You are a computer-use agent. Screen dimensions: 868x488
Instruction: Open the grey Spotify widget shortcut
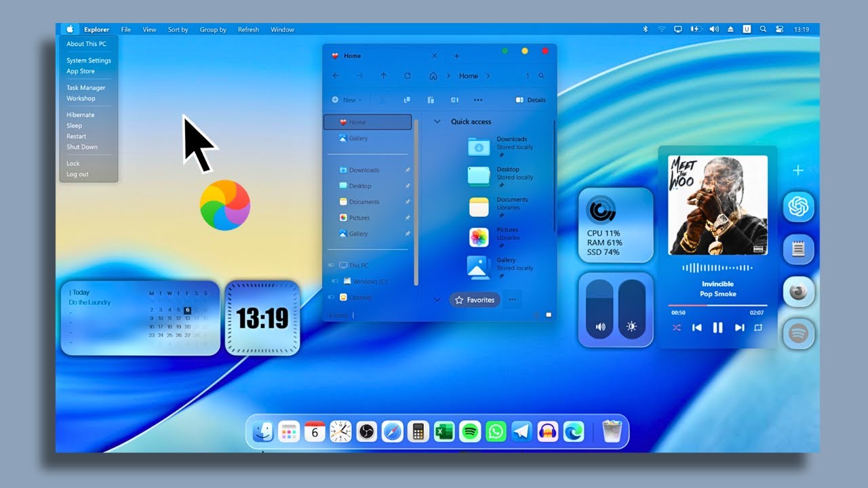tap(798, 334)
